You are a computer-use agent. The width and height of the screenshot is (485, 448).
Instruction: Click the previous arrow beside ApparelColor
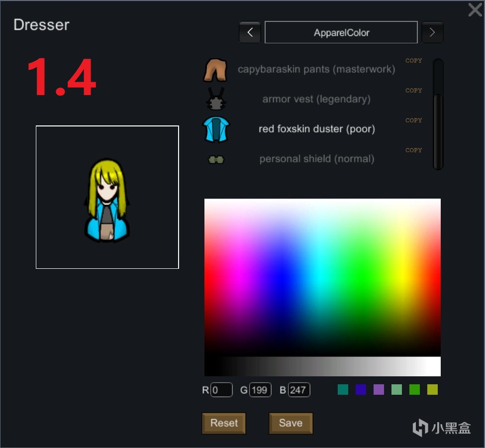click(x=250, y=32)
